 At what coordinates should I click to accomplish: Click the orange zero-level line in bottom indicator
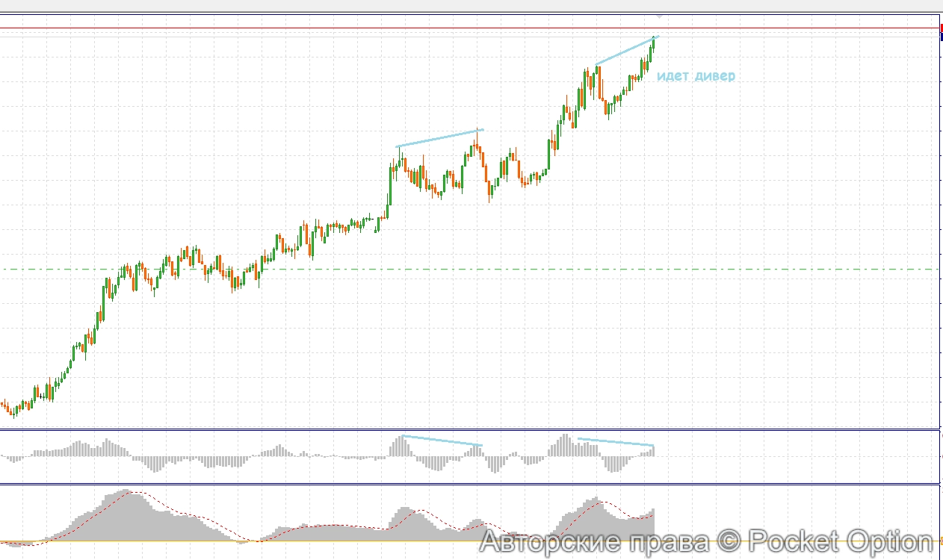coord(299,541)
